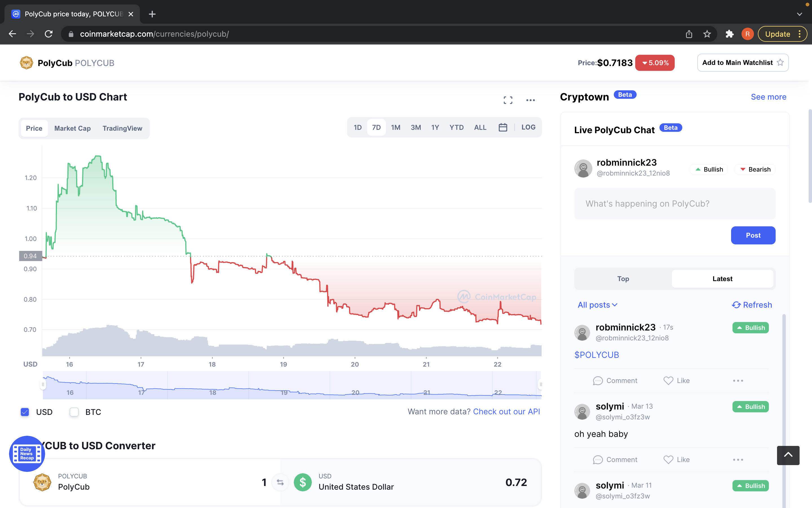
Task: Toggle LOG scale on chart
Action: [528, 127]
